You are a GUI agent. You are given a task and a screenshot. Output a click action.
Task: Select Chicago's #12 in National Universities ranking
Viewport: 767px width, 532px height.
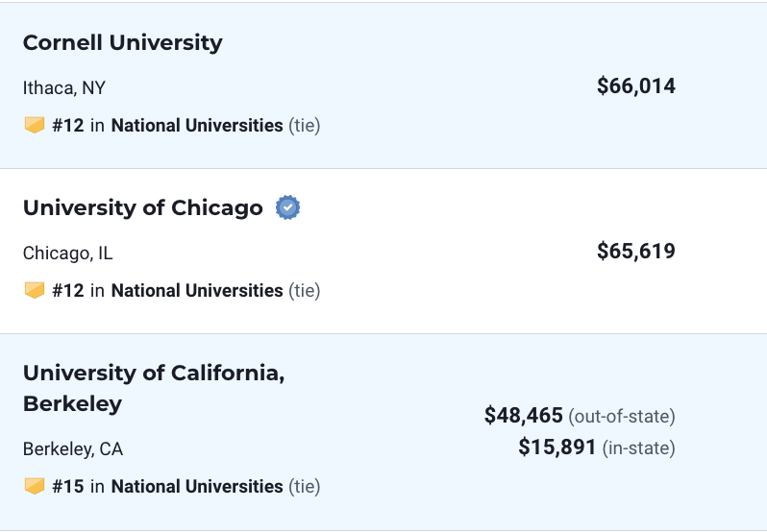[x=167, y=291]
